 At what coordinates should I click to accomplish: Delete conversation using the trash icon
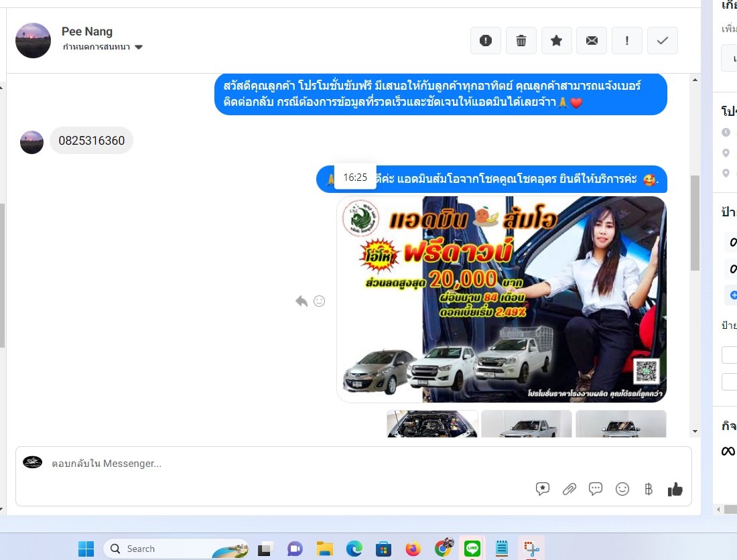521,41
